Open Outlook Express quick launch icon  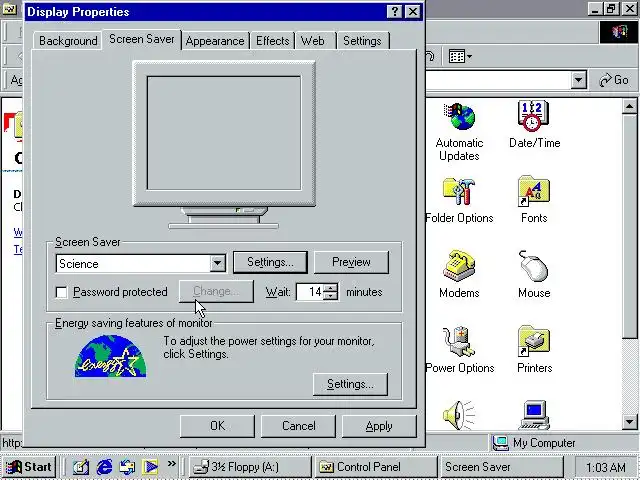[x=127, y=467]
